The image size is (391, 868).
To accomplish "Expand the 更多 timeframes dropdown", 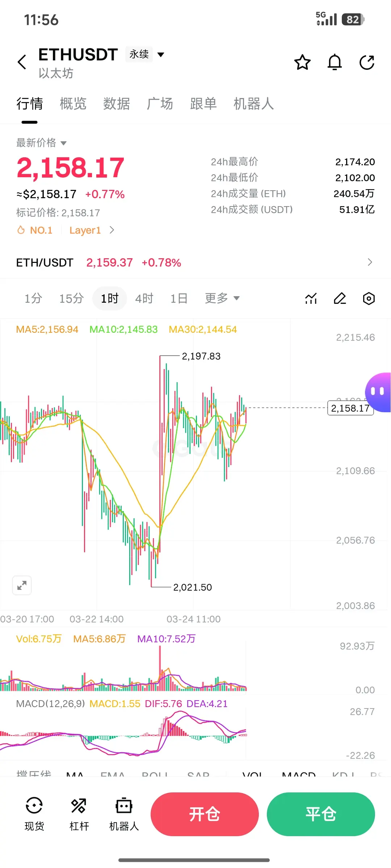I will (x=222, y=298).
